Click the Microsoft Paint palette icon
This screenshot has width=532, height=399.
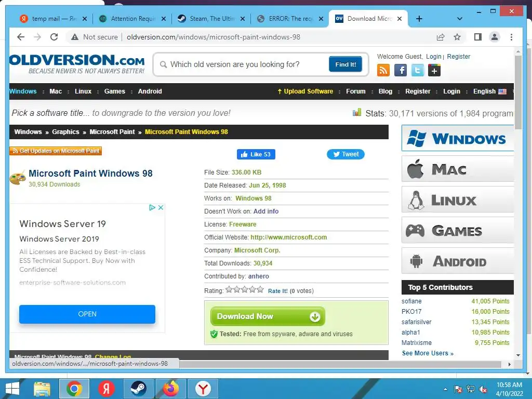pyautogui.click(x=18, y=178)
